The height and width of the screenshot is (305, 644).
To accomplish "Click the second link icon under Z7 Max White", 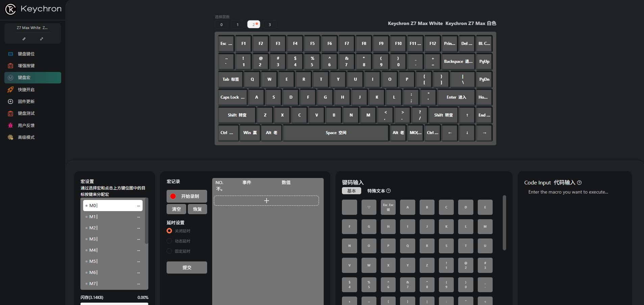I will point(42,39).
